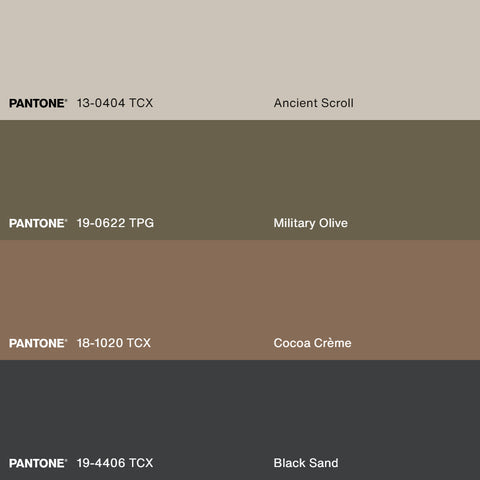This screenshot has width=480, height=480.
Task: Select the code 13-0404 TCX
Action: coord(115,103)
